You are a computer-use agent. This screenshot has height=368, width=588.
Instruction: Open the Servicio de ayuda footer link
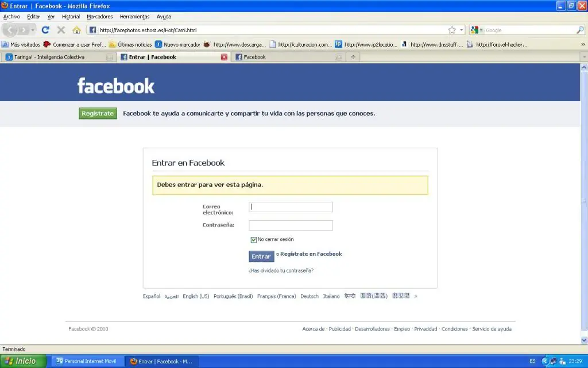(x=492, y=329)
